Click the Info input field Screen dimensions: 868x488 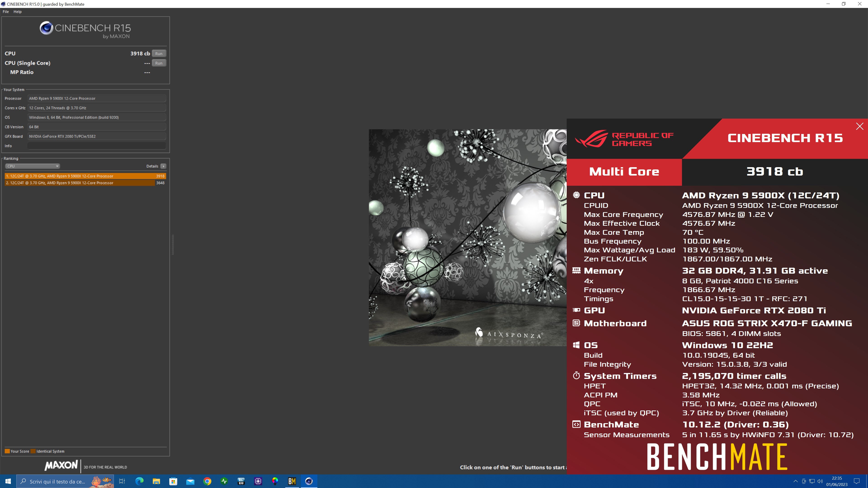coord(97,146)
